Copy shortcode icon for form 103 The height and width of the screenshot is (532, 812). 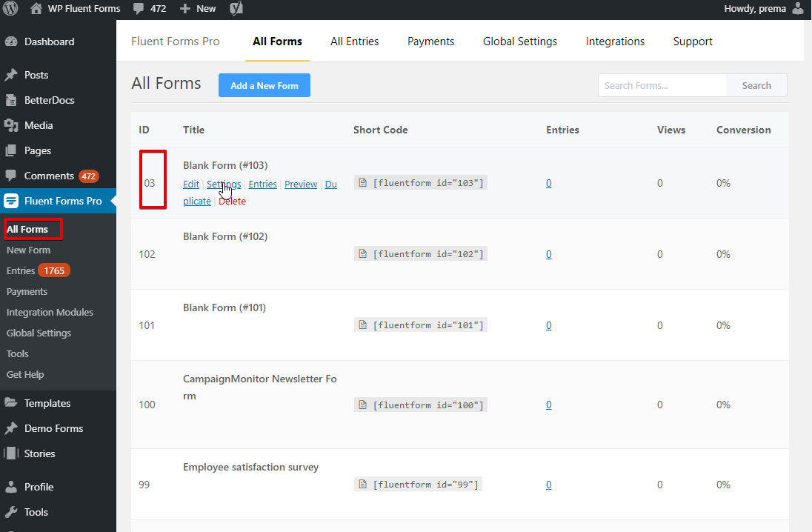click(x=363, y=183)
